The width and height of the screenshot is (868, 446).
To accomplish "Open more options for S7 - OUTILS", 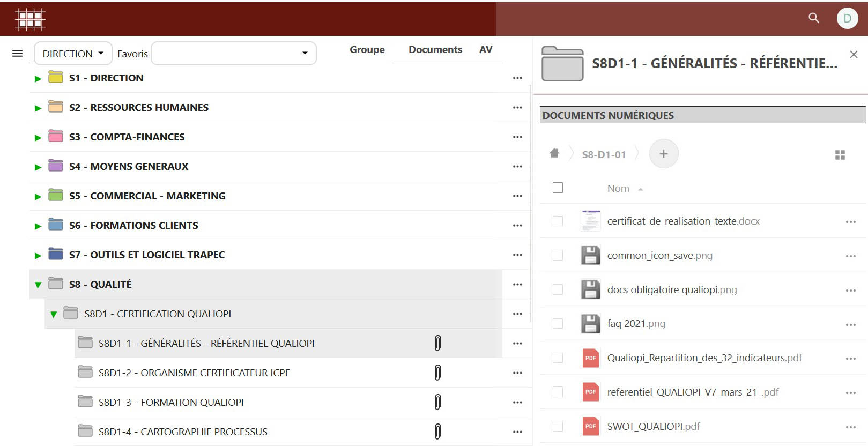I will (517, 255).
